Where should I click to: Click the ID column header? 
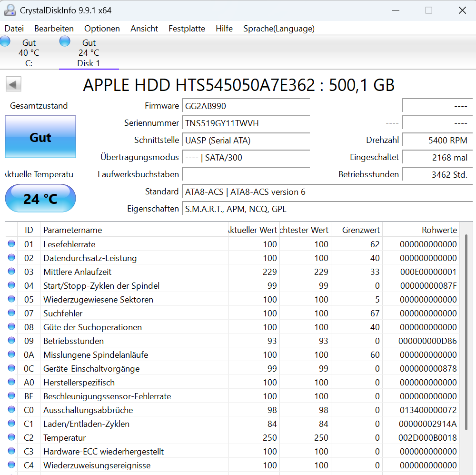(x=29, y=230)
